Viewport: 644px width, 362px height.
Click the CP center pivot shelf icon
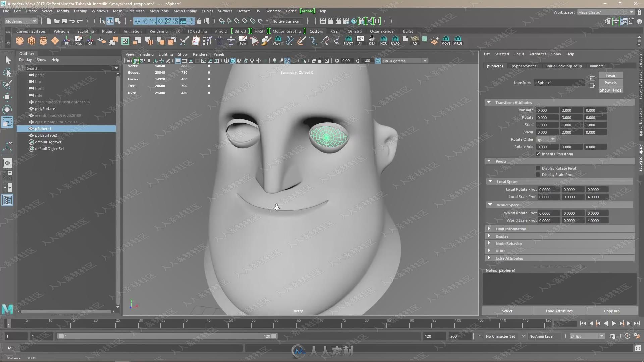[90, 41]
